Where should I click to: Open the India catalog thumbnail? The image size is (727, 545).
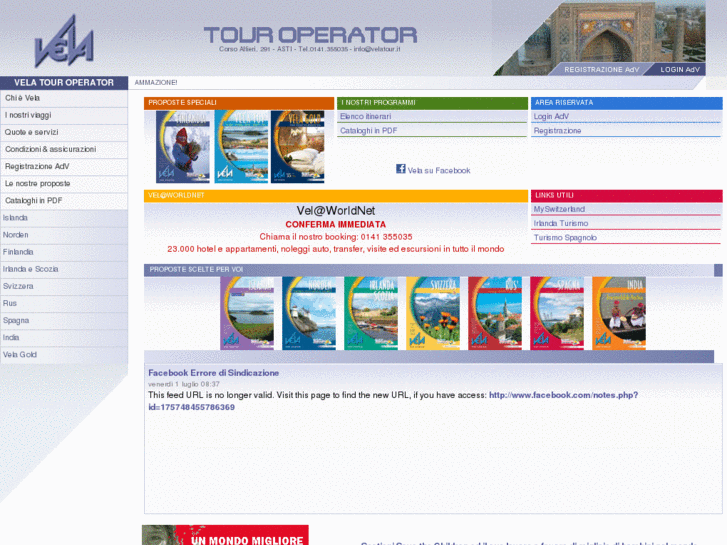619,313
